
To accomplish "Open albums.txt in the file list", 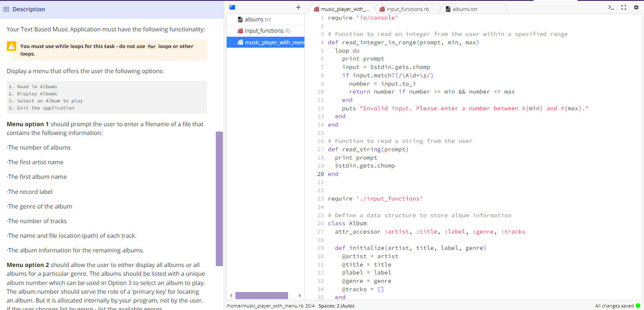I will tap(266, 19).
